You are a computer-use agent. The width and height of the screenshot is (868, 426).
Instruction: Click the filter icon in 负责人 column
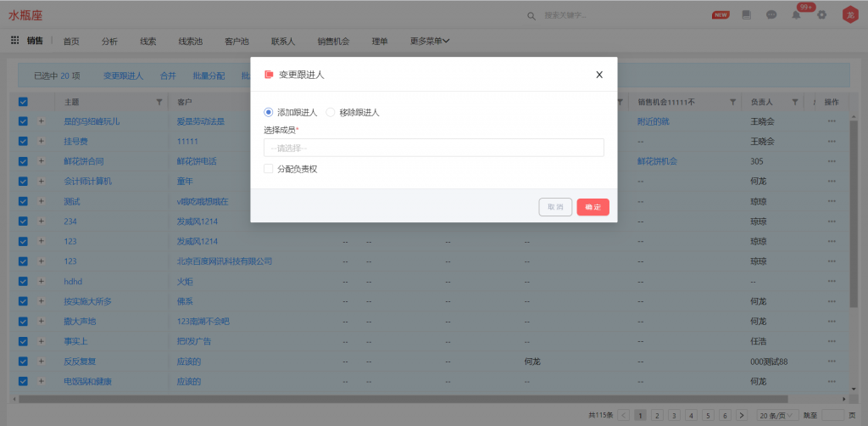[794, 102]
